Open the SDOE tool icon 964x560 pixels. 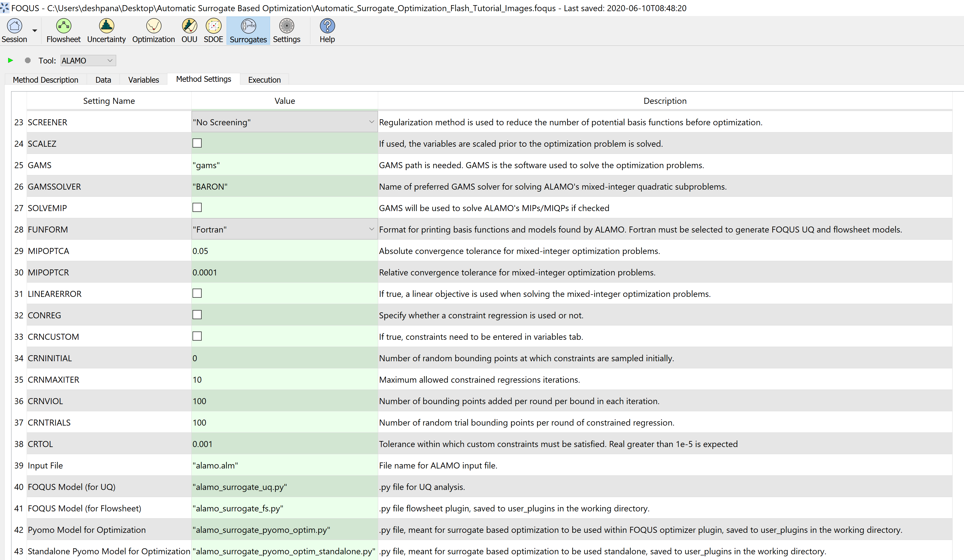[x=213, y=26]
